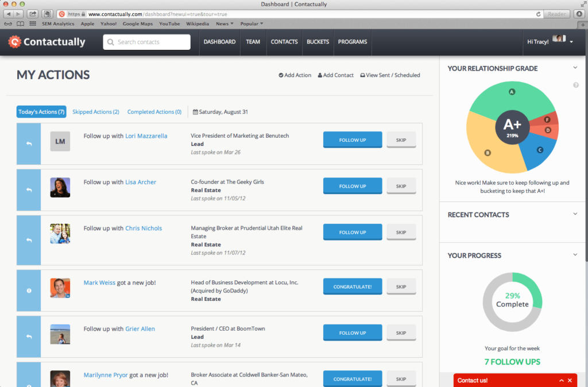This screenshot has height=387, width=588.
Task: Open Mark Weiss' profile photo
Action: pos(60,288)
